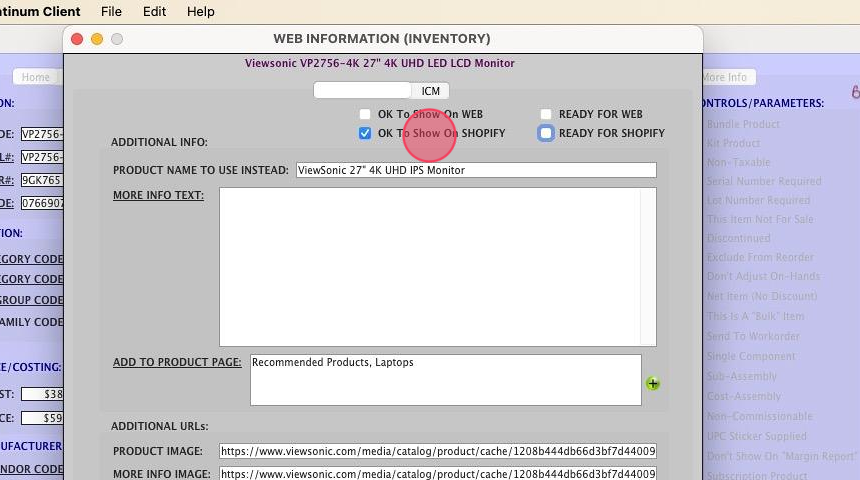
Task: Enable OK To Show On WEB checkbox
Action: pos(365,114)
